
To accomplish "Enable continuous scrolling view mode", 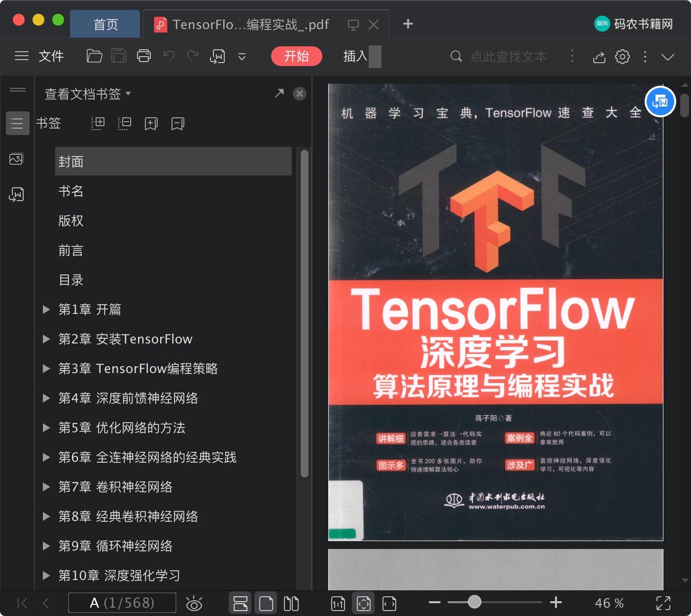I will 240,603.
